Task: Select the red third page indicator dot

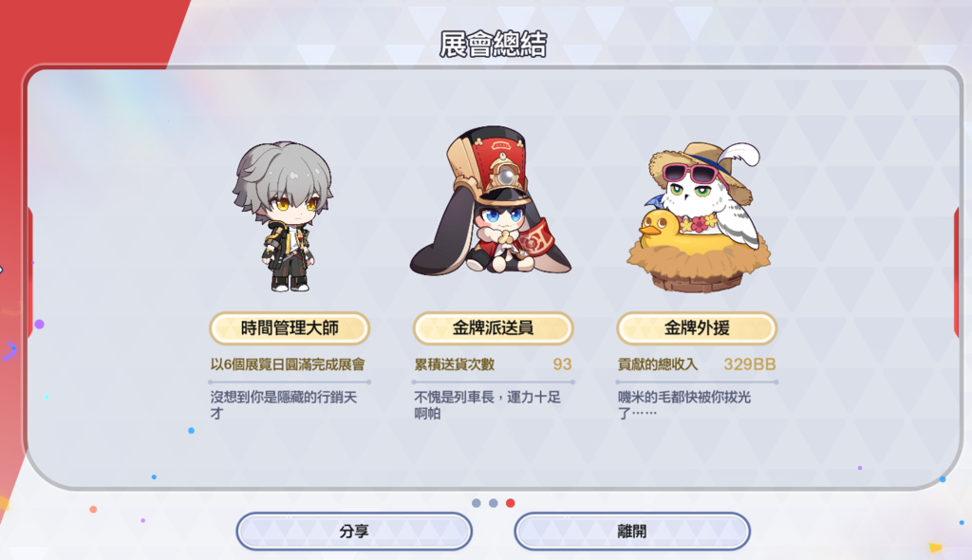Action: (x=510, y=503)
